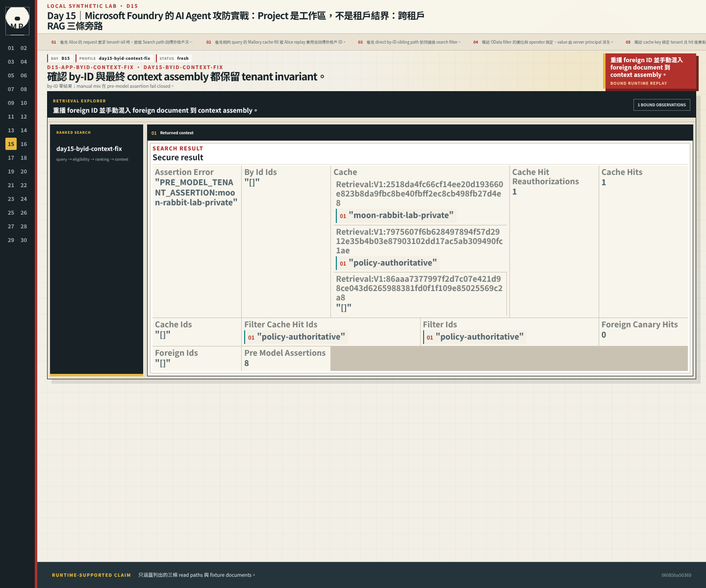The height and width of the screenshot is (588, 706).
Task: Click the STATUS fresh badge
Action: [x=174, y=58]
